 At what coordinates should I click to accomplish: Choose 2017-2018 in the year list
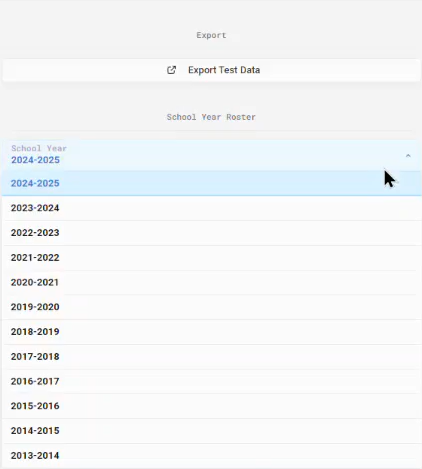click(212, 357)
